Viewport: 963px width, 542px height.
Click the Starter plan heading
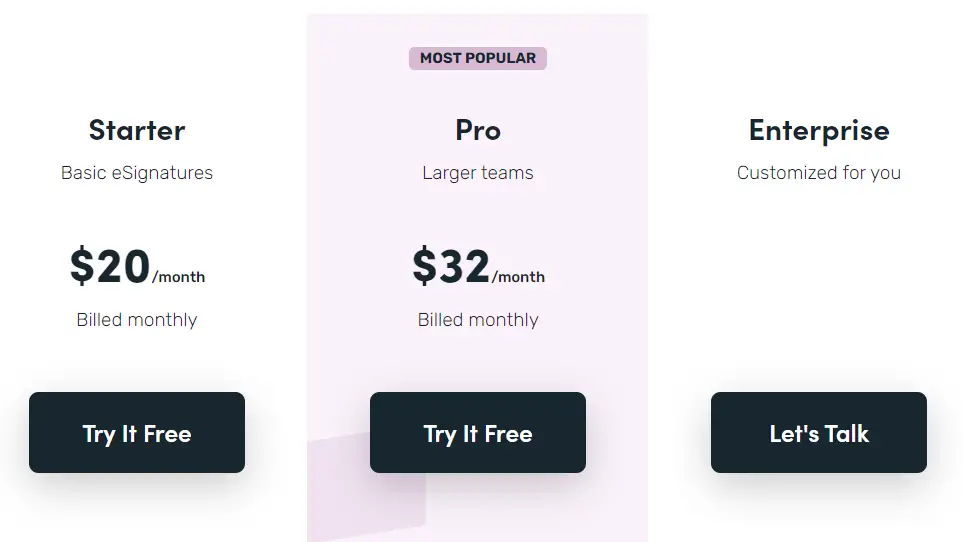tap(137, 130)
